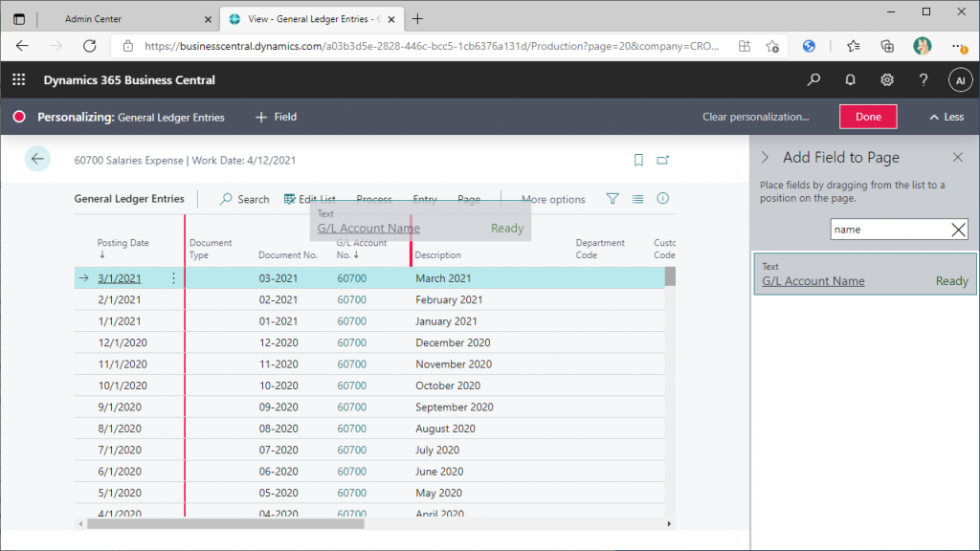Open row options for the 3/1/2021 entry

coord(174,278)
